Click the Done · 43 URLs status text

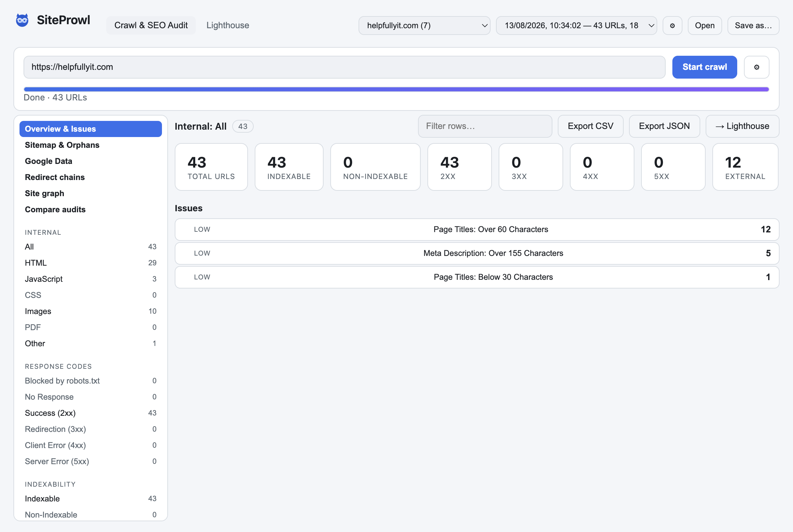pyautogui.click(x=55, y=98)
